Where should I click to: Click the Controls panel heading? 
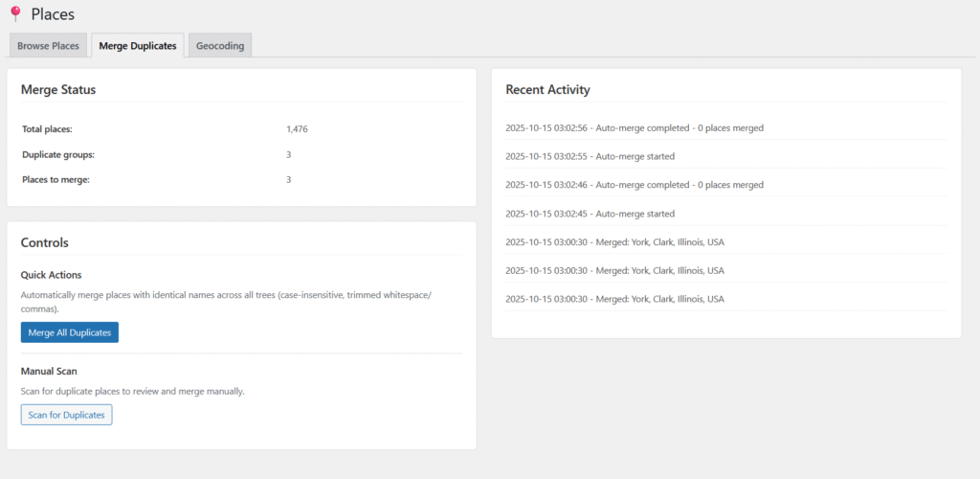point(44,243)
